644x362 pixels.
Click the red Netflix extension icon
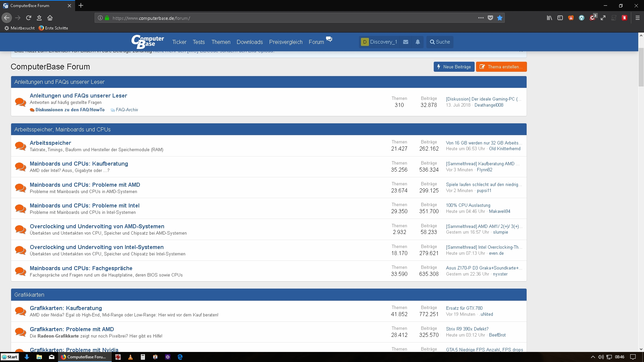pyautogui.click(x=624, y=18)
